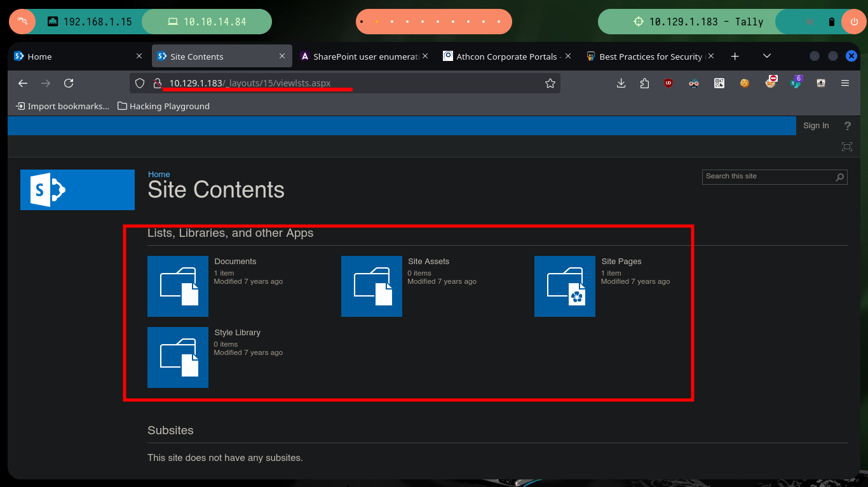Click 'Lists, Libraries, and other Apps' heading
The width and height of the screenshot is (868, 487).
(231, 233)
